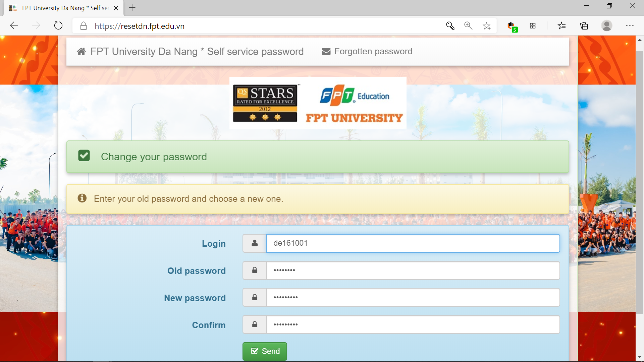
Task: Open the favorites list icon
Action: click(x=562, y=26)
